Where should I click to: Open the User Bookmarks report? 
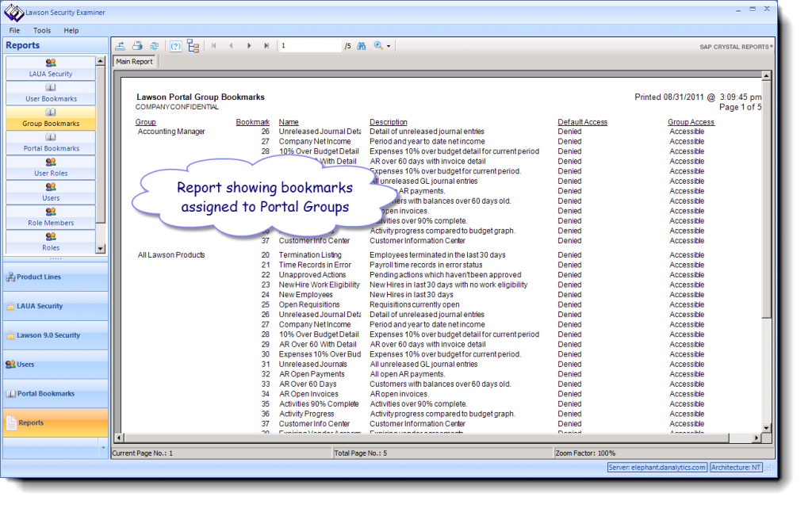pos(51,93)
